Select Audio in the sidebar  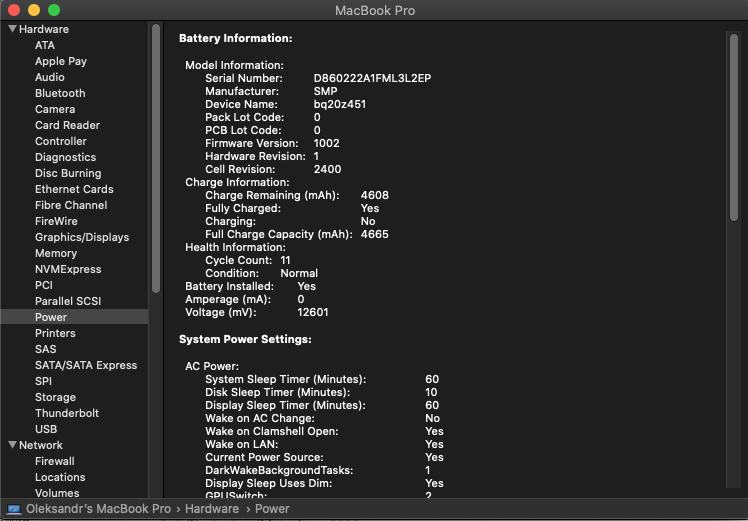pos(50,77)
